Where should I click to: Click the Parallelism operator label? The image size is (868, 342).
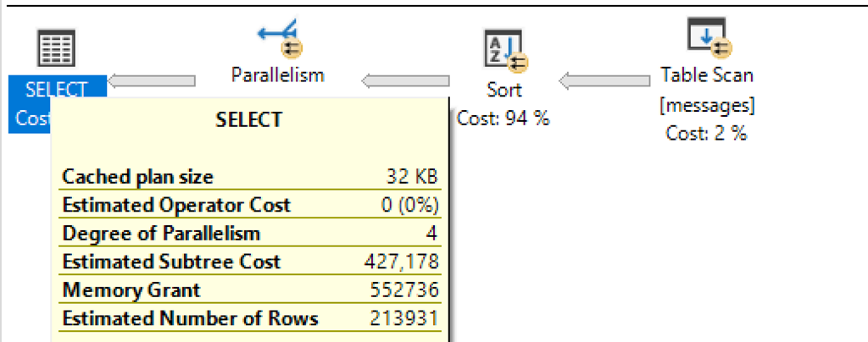point(277,74)
